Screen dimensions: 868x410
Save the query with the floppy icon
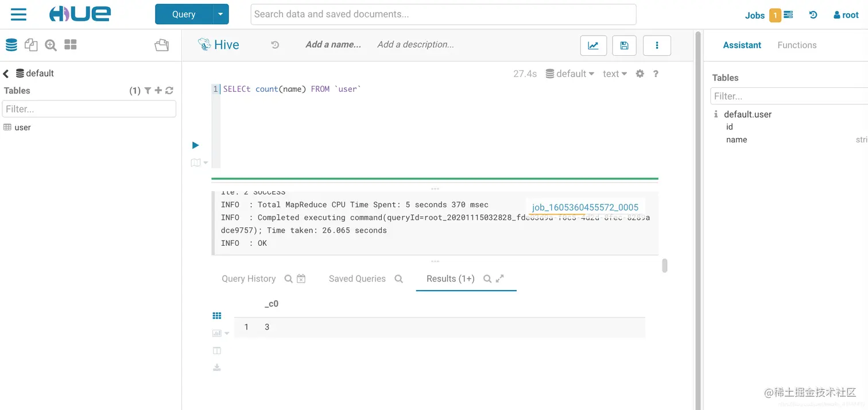click(x=625, y=45)
